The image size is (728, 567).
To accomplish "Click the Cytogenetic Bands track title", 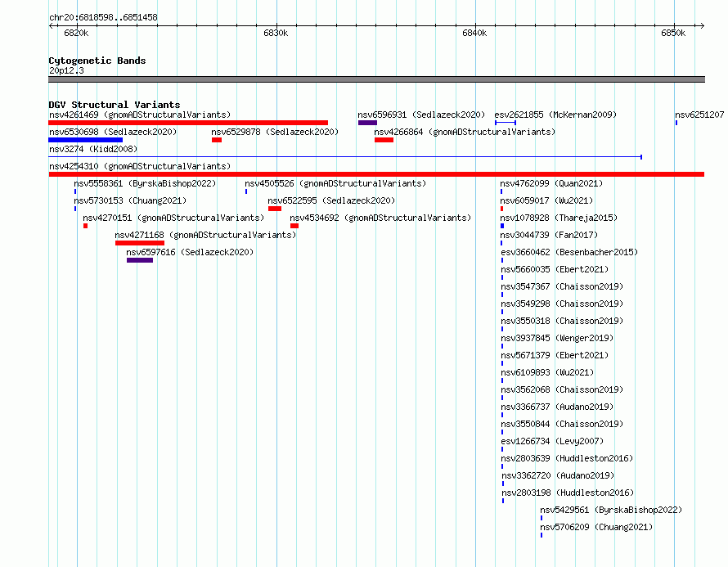I will (x=97, y=61).
